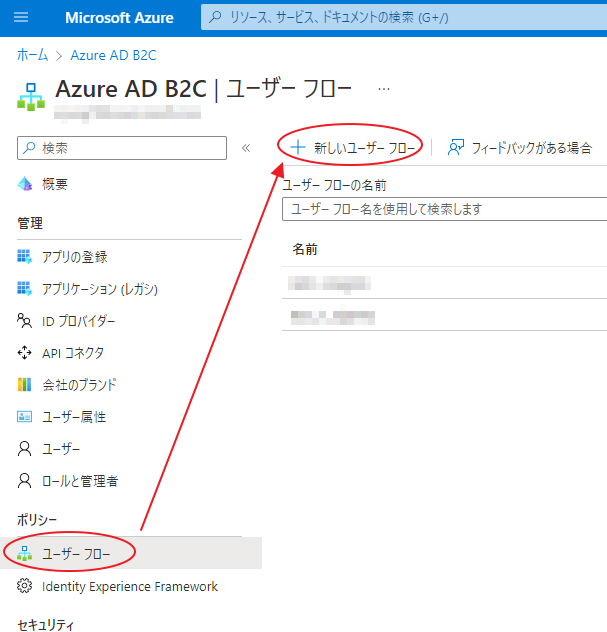Go to ホーム breadcrumb link

(32, 55)
